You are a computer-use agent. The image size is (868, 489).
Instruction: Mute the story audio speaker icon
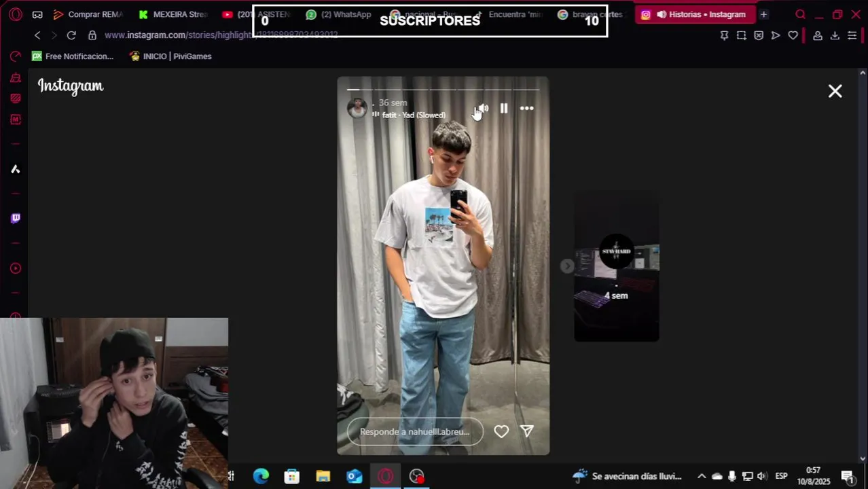coord(483,108)
